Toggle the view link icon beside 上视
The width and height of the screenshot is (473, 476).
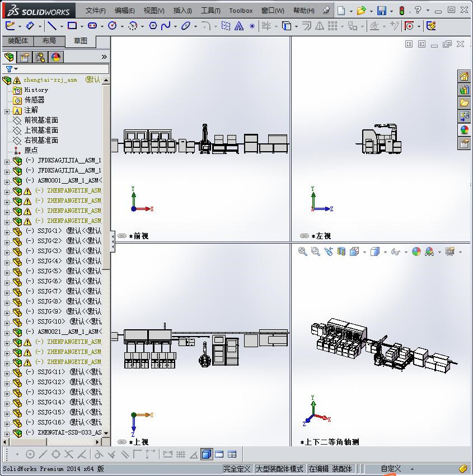pos(121,442)
